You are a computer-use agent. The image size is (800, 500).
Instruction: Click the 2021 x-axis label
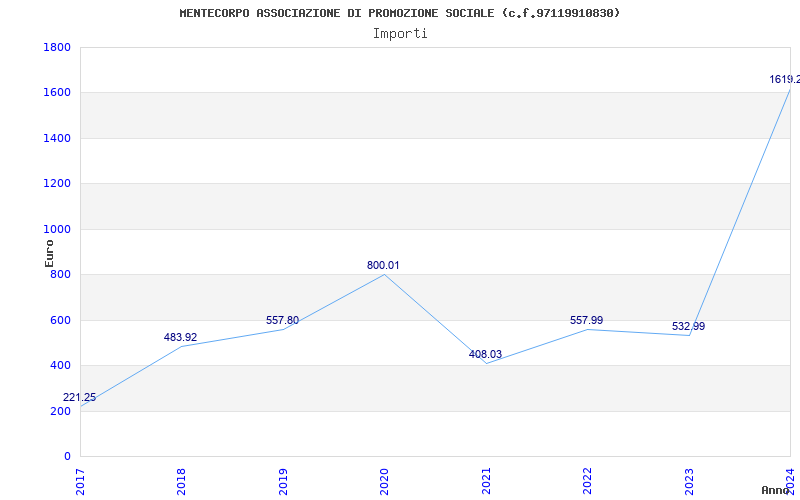coord(486,482)
